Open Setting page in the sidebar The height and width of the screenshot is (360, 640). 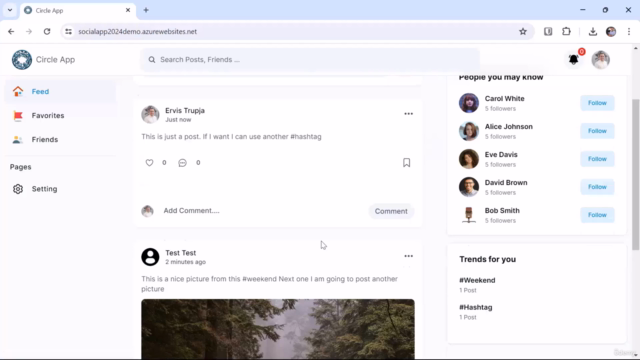click(60, 189)
